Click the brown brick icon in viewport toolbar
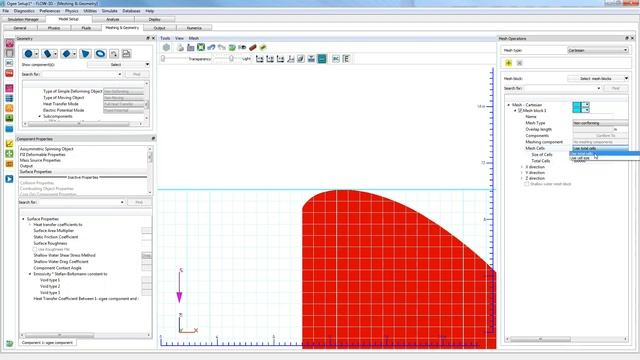640x360 pixels. (x=253, y=48)
